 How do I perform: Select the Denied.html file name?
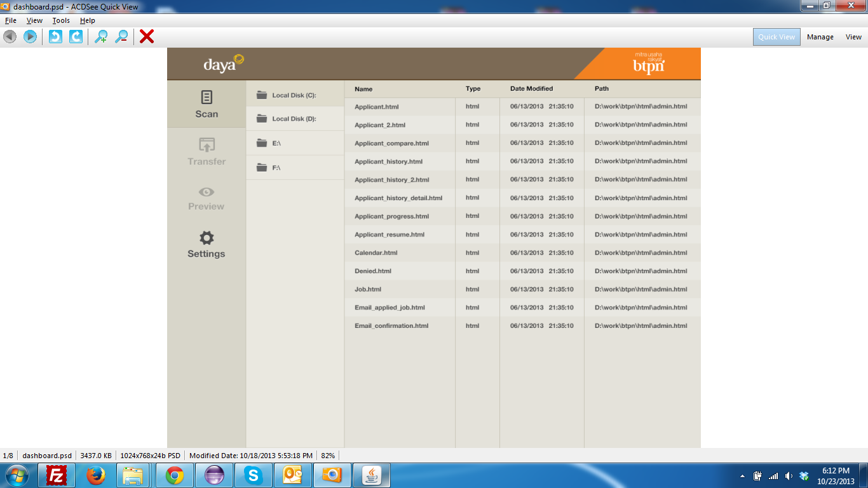point(373,271)
